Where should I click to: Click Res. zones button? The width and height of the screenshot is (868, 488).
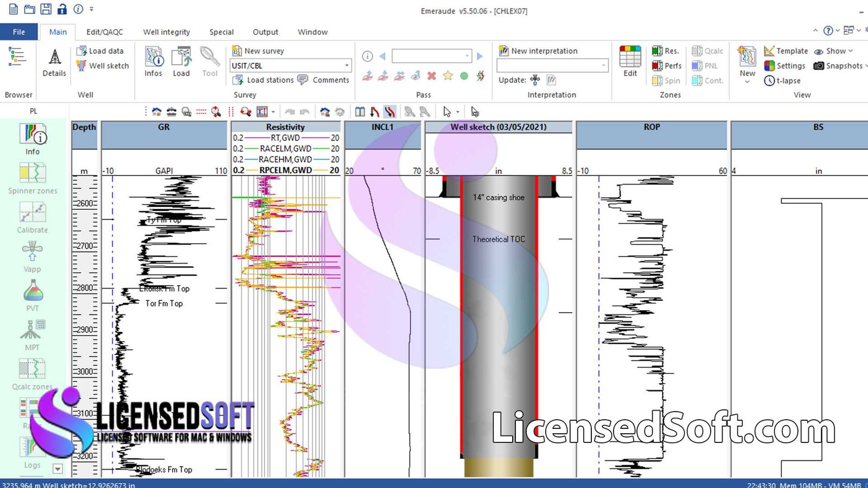tap(666, 51)
